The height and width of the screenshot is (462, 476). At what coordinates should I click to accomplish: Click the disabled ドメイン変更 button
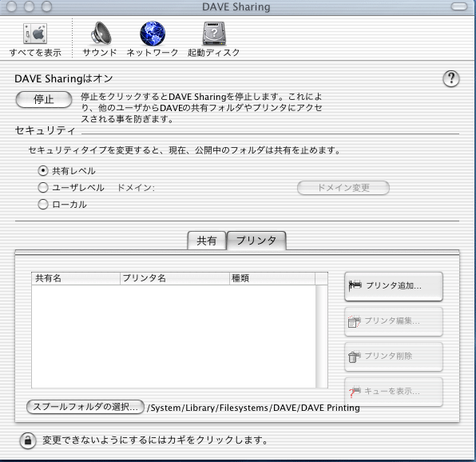click(x=343, y=188)
